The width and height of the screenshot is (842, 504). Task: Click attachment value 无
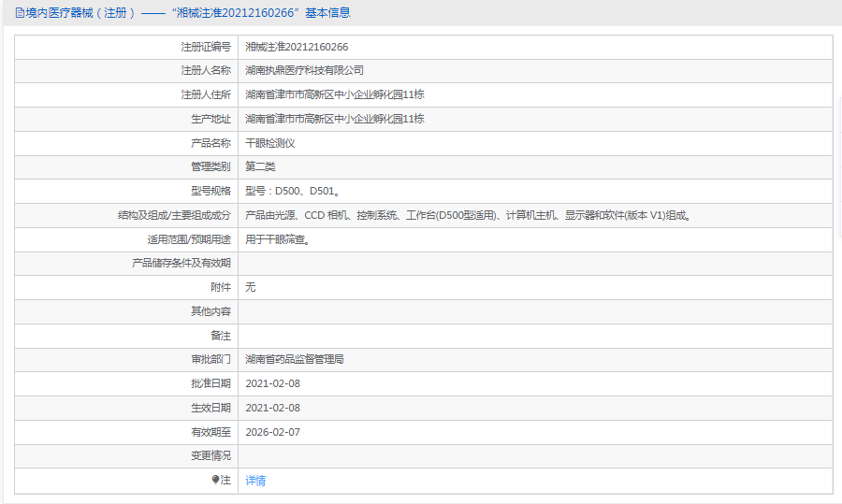click(x=250, y=287)
